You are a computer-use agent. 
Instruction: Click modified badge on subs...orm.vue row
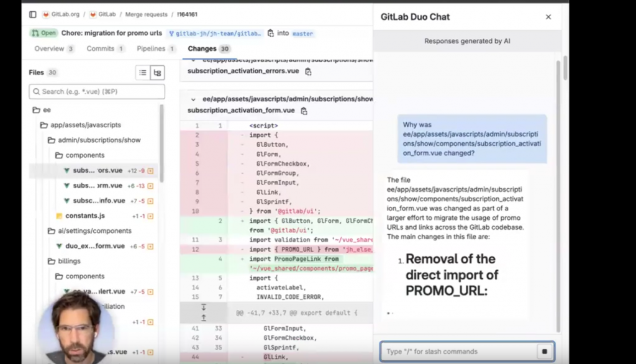tap(150, 186)
